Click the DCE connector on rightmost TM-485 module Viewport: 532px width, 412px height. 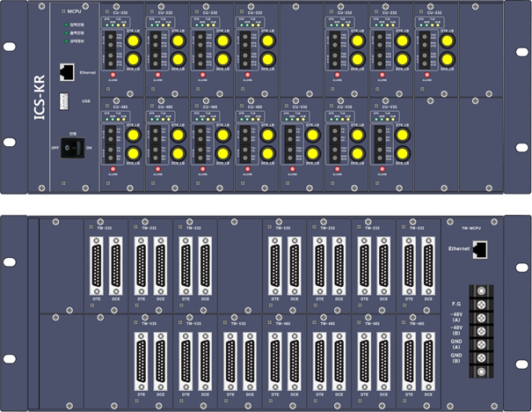tap(427, 359)
